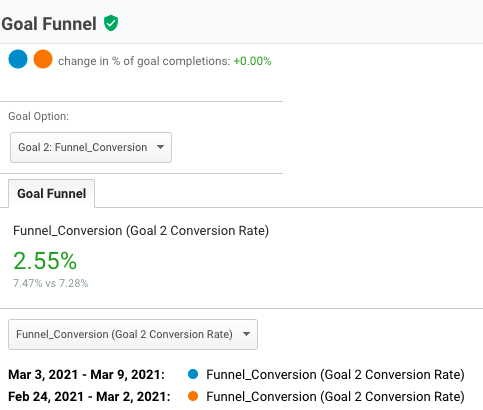Image resolution: width=483 pixels, height=410 pixels.
Task: Click the +0.00% goal completions change
Action: pyautogui.click(x=252, y=61)
